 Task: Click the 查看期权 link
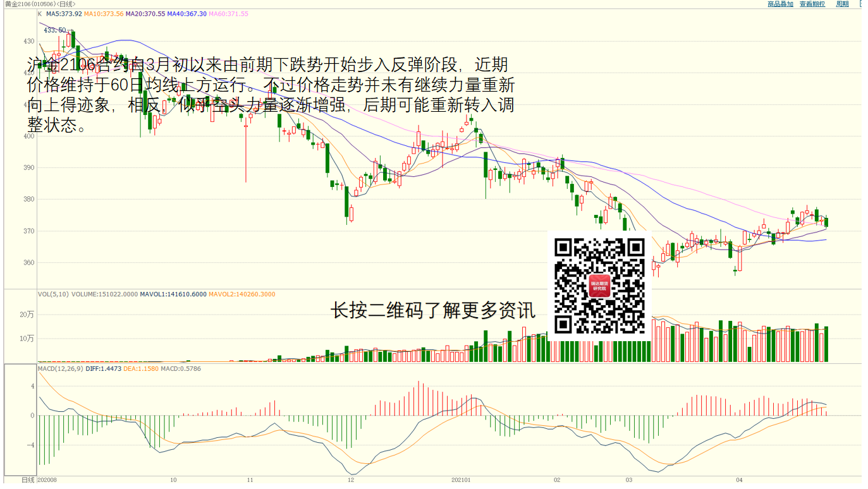point(812,4)
